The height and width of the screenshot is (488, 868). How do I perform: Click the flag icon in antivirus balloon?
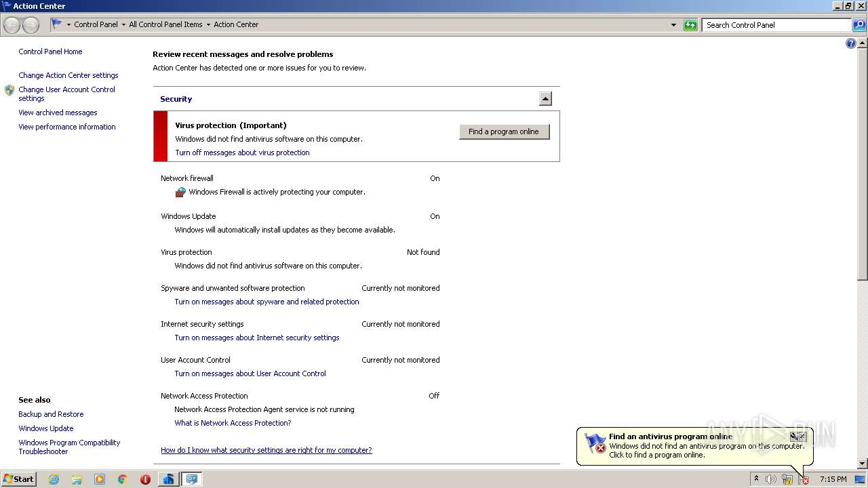coord(595,444)
